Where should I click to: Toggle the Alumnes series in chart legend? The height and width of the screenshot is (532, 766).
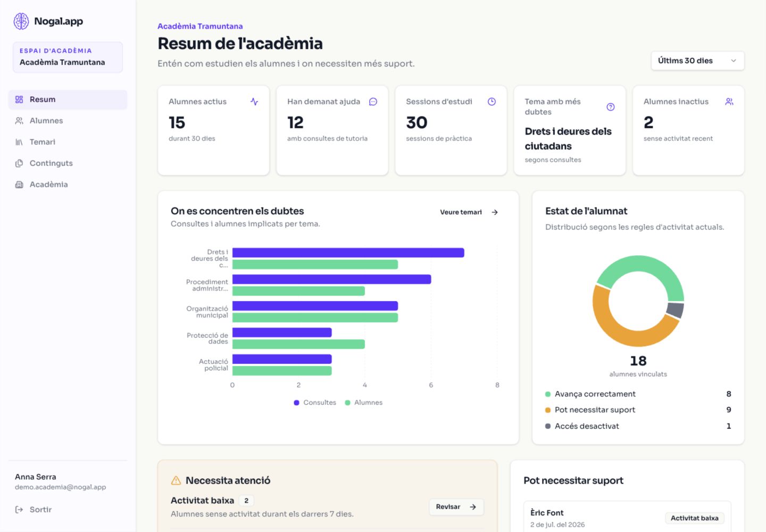pos(364,403)
